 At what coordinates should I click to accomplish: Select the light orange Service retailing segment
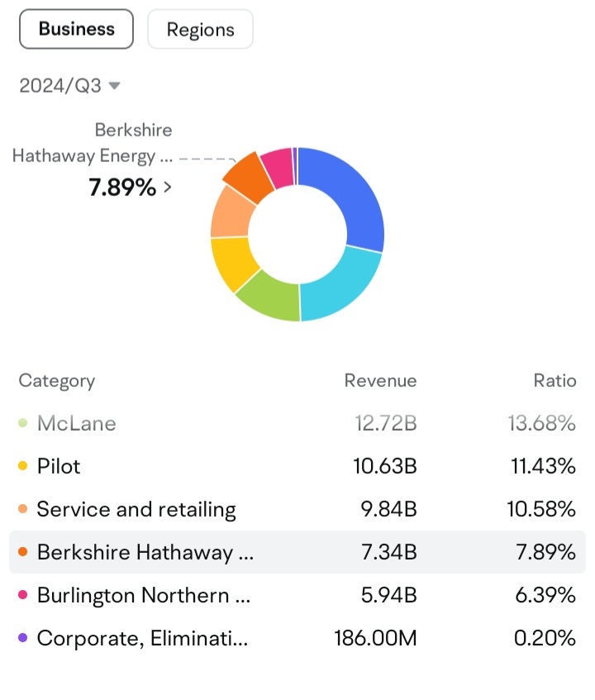click(229, 214)
